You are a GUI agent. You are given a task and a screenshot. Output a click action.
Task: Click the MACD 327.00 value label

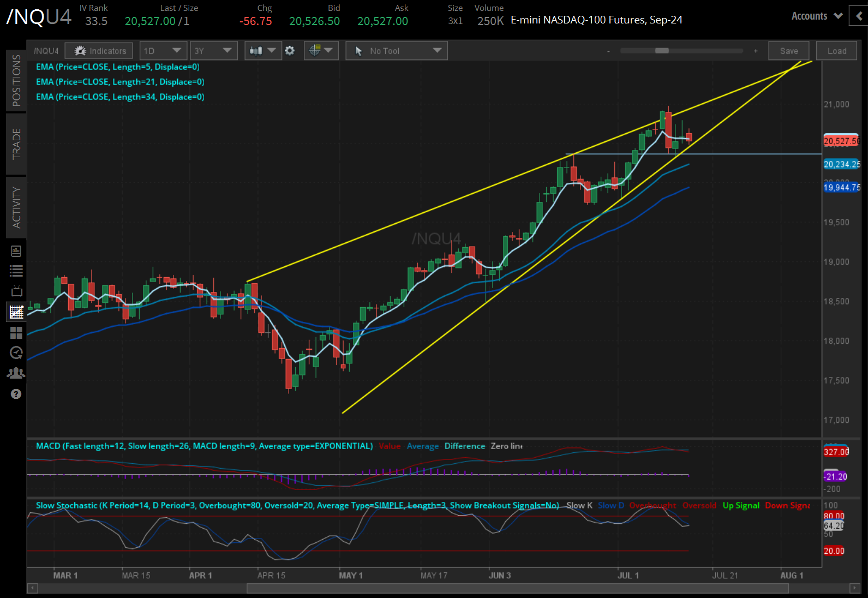836,452
